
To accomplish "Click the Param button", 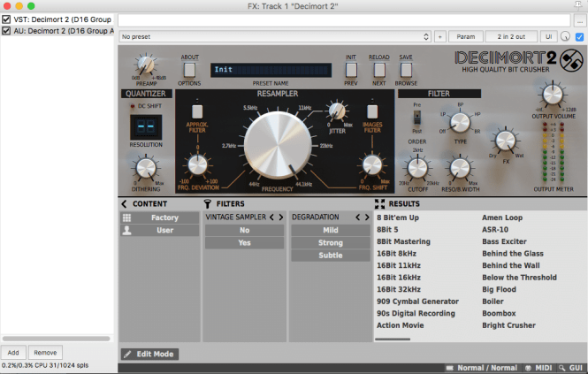I will pos(465,37).
